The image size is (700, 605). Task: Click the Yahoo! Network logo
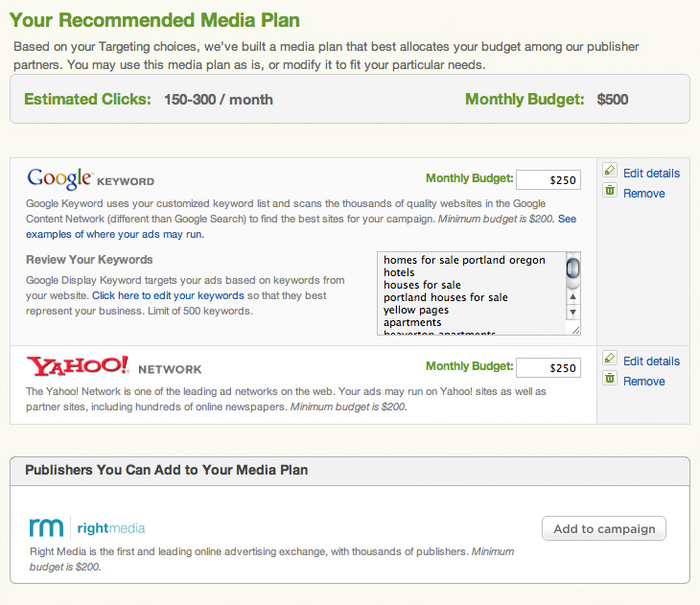pyautogui.click(x=114, y=366)
